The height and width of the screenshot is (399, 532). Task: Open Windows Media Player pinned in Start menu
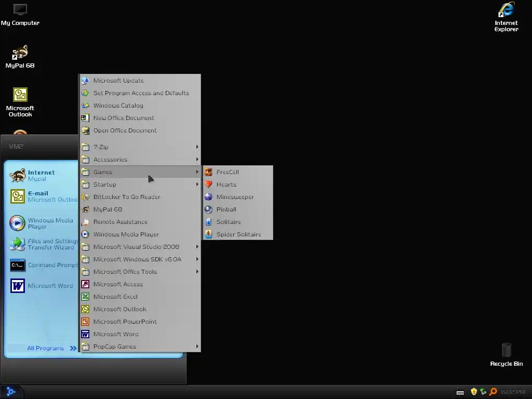point(43,223)
